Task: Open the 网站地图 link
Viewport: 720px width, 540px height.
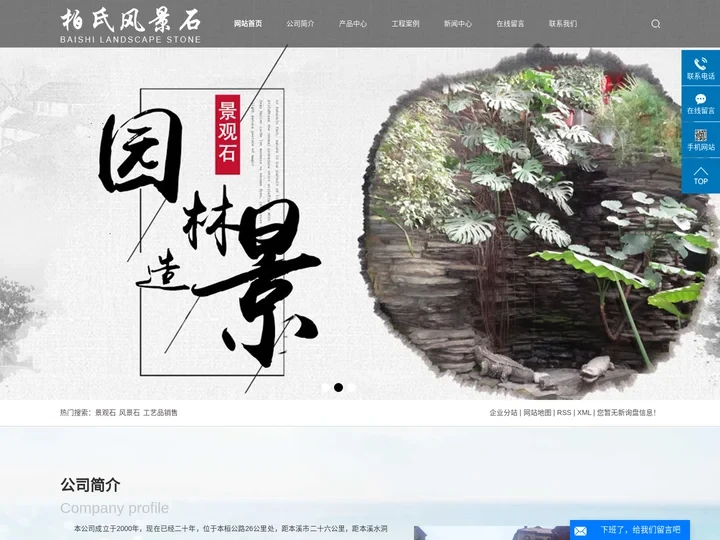Action: click(x=537, y=413)
